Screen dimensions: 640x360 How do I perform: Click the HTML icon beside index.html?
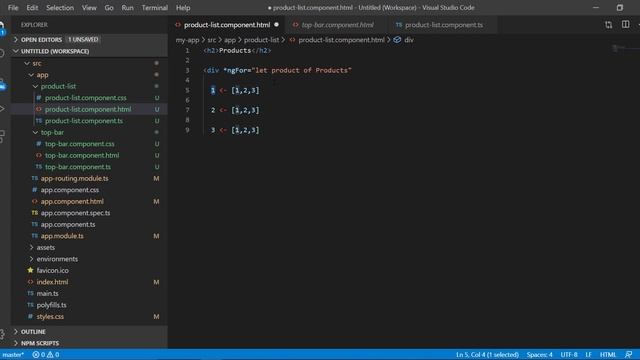[x=31, y=282]
